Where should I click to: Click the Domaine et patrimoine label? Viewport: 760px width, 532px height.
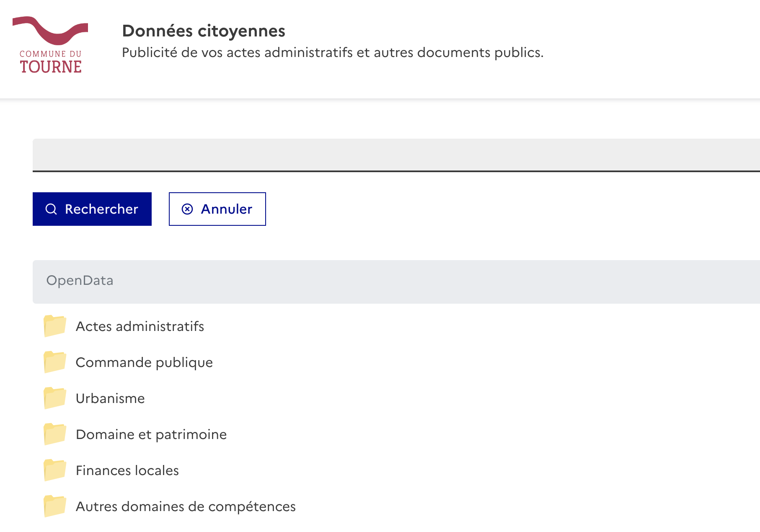click(x=151, y=435)
